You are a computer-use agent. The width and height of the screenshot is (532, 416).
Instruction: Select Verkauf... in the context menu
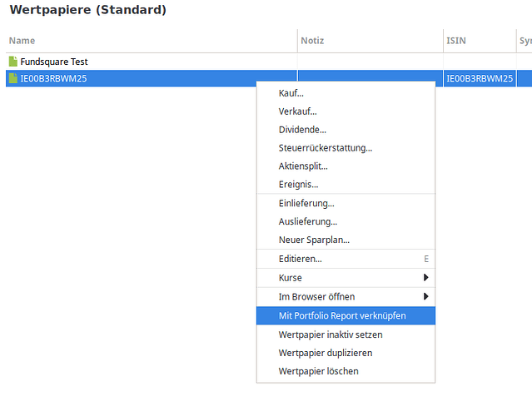297,111
